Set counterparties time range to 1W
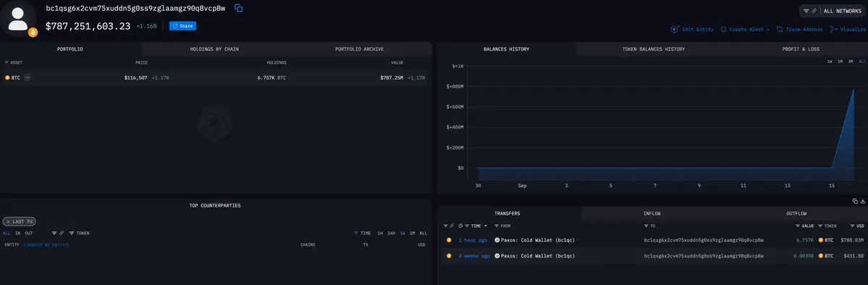The width and height of the screenshot is (868, 285). [x=403, y=234]
